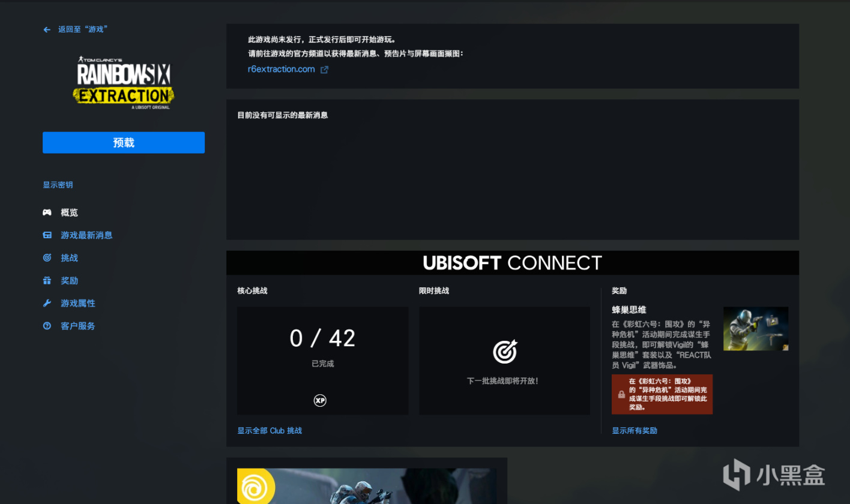Open the 显示所有奖励 link
Image resolution: width=850 pixels, height=504 pixels.
634,431
